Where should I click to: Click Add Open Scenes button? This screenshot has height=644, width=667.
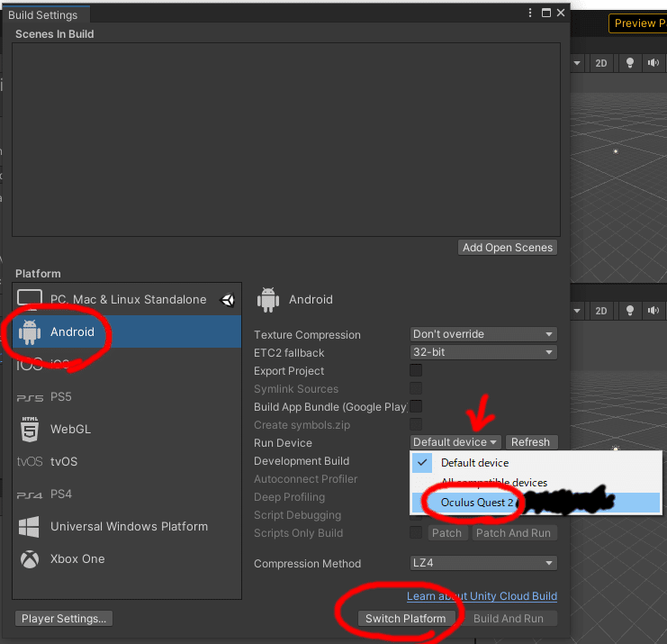point(508,248)
